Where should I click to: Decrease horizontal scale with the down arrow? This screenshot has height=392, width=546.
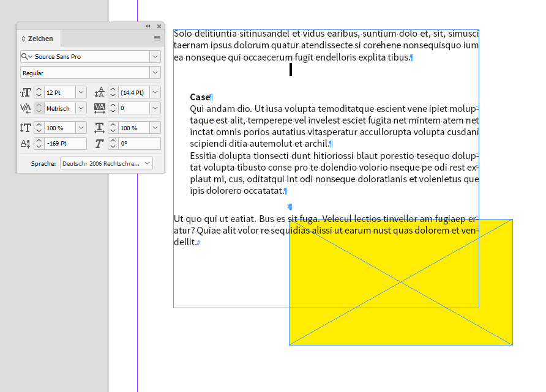113,131
